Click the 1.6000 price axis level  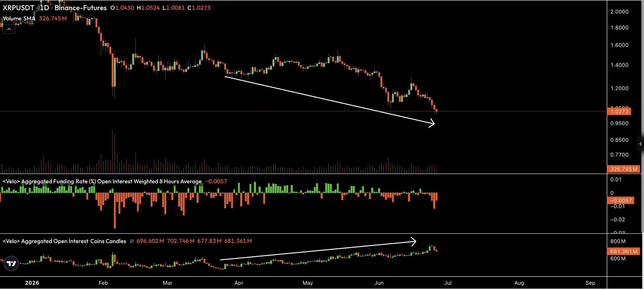click(619, 45)
